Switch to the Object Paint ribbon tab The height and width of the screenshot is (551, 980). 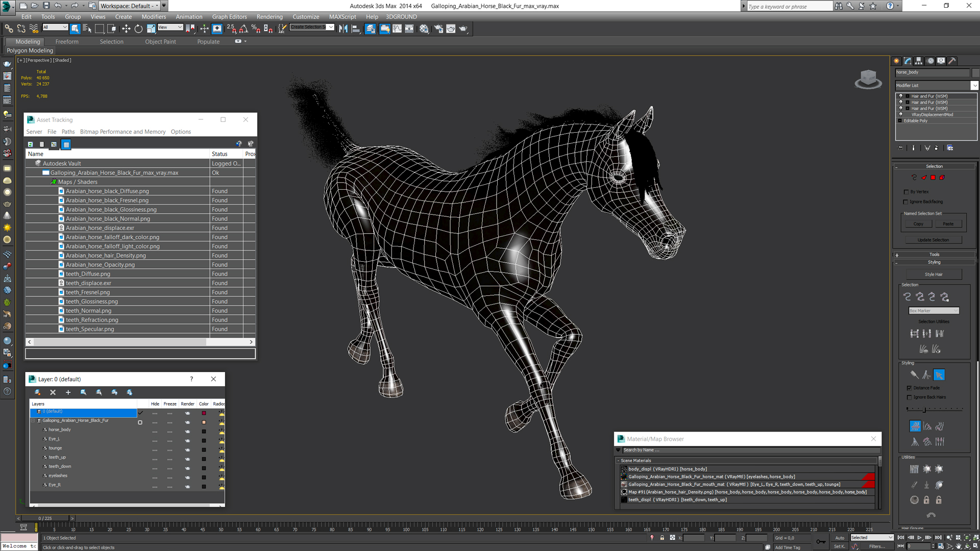point(160,41)
